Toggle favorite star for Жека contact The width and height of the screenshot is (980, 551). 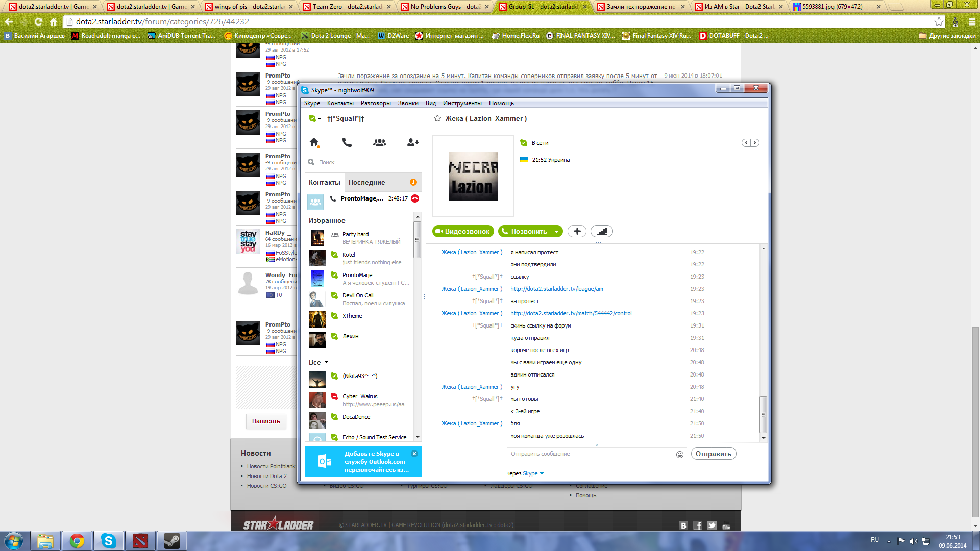(x=437, y=118)
